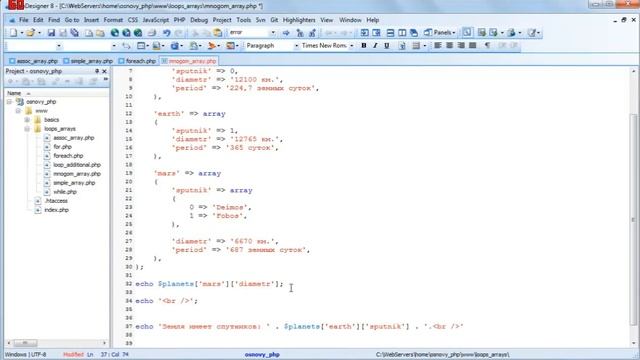
Task: Select assoc_array.php in project tree
Action: (73, 138)
